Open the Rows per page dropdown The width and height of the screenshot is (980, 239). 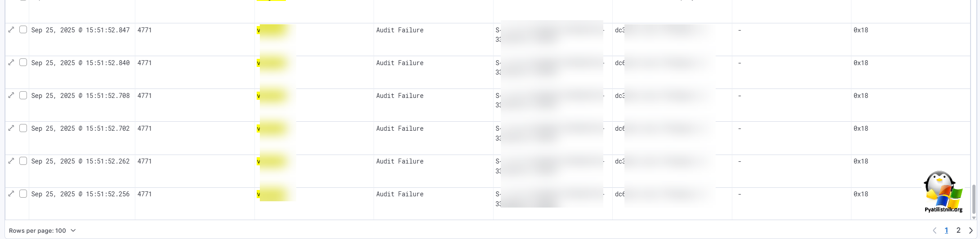(42, 230)
